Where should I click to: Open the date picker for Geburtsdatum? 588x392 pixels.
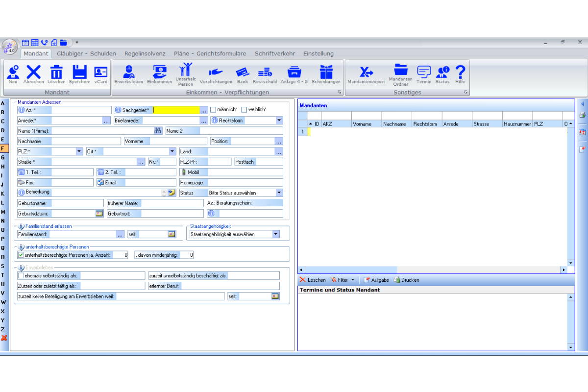tap(99, 213)
